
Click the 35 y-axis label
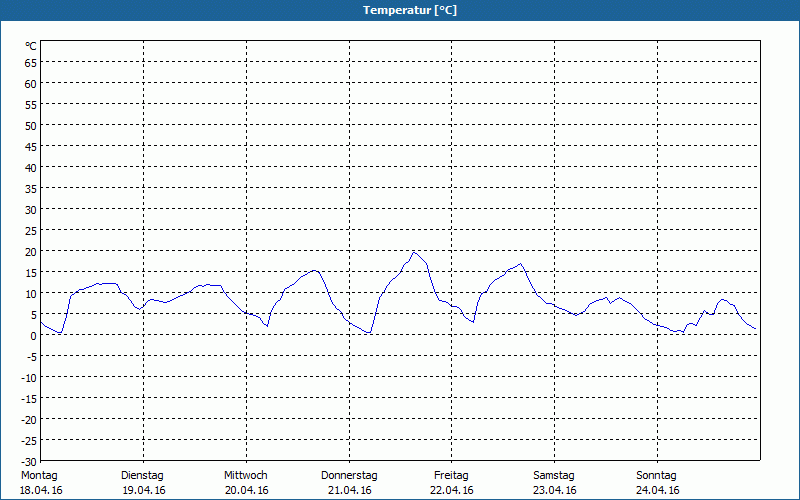click(31, 189)
